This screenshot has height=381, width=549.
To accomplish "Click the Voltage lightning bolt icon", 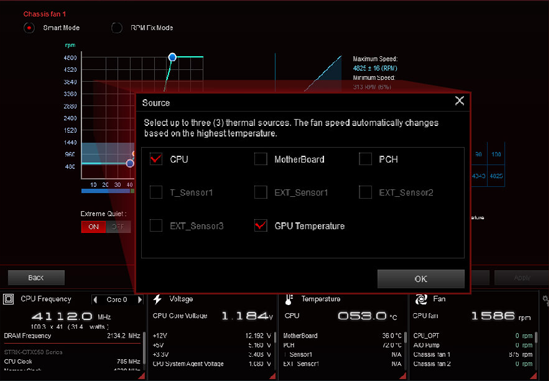I will 158,299.
